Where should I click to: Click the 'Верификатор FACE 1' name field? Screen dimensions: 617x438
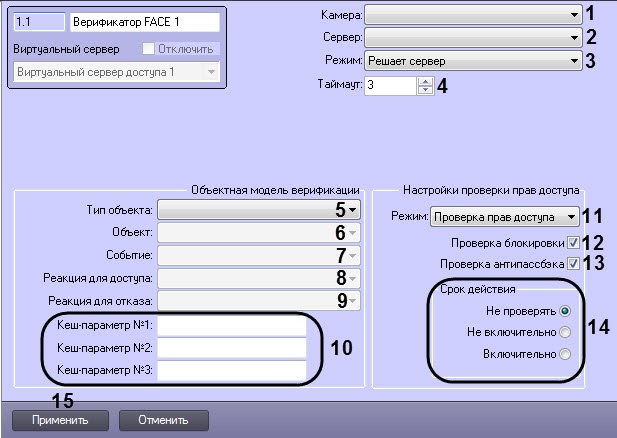145,20
